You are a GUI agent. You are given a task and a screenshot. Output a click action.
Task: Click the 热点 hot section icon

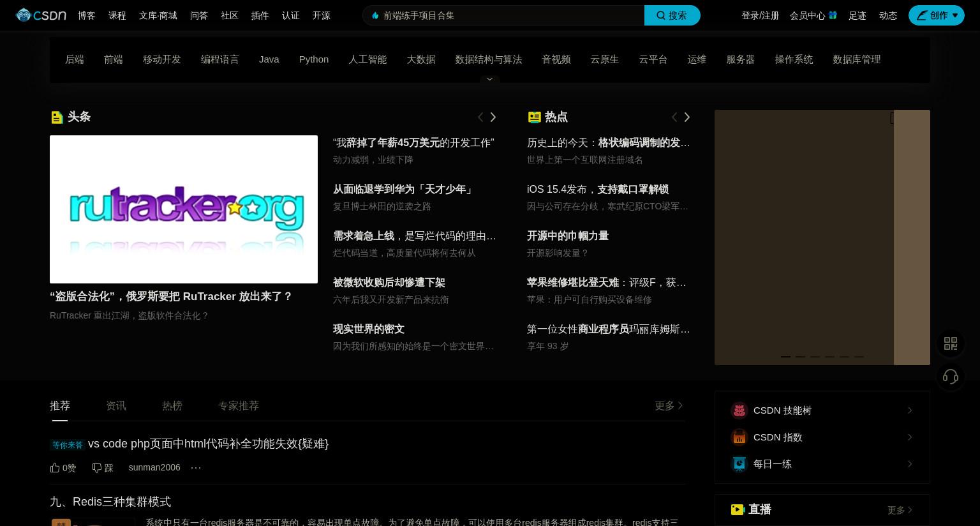coord(535,117)
